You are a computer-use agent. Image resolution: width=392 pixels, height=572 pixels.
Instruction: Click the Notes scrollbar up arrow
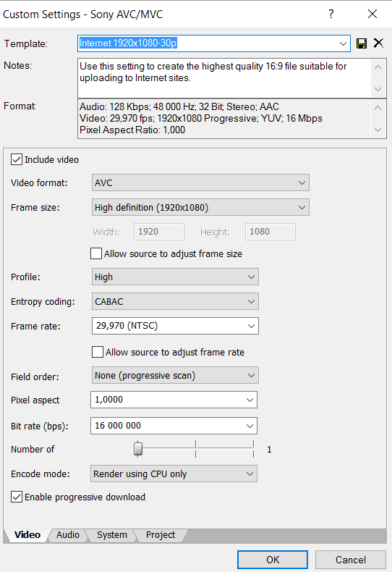point(378,67)
